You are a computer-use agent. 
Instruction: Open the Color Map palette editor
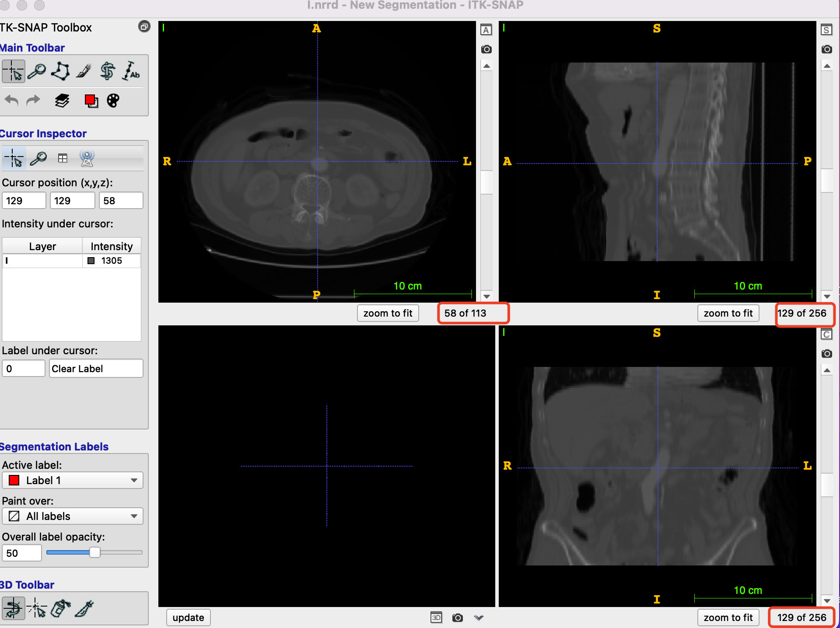(x=113, y=101)
